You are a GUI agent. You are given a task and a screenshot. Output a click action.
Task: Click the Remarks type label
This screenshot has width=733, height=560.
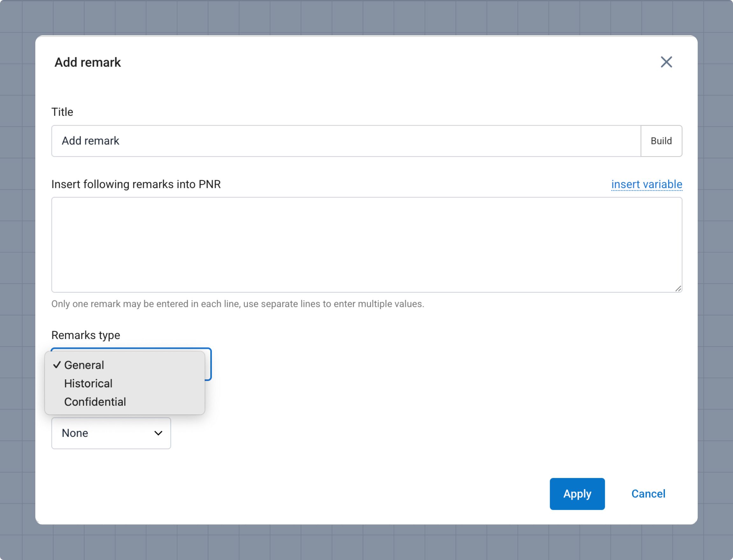click(86, 335)
